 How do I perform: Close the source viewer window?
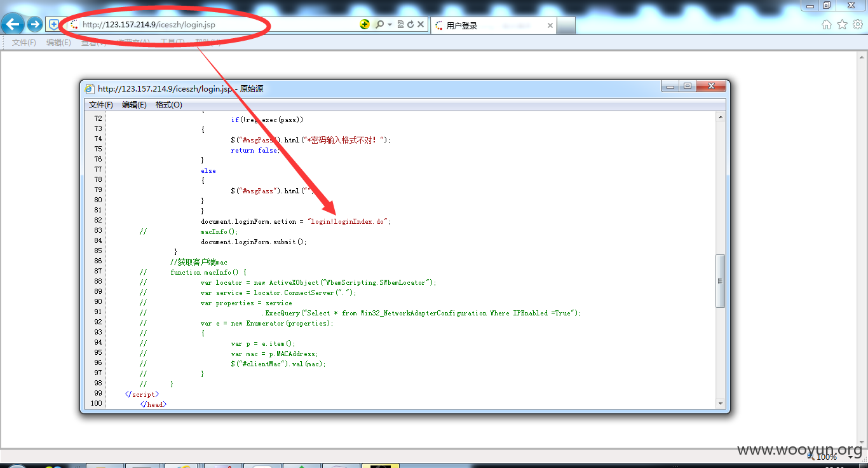pos(710,86)
